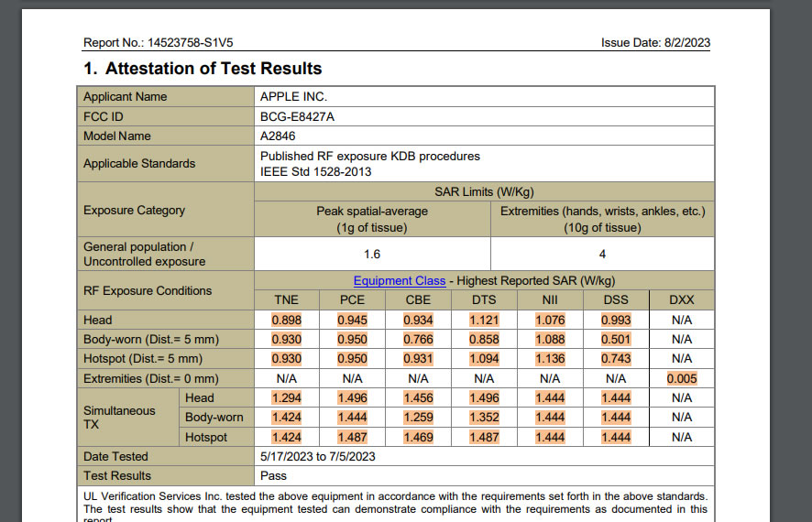Image resolution: width=812 pixels, height=522 pixels.
Task: Select the Pass test result cell
Action: coord(273,475)
